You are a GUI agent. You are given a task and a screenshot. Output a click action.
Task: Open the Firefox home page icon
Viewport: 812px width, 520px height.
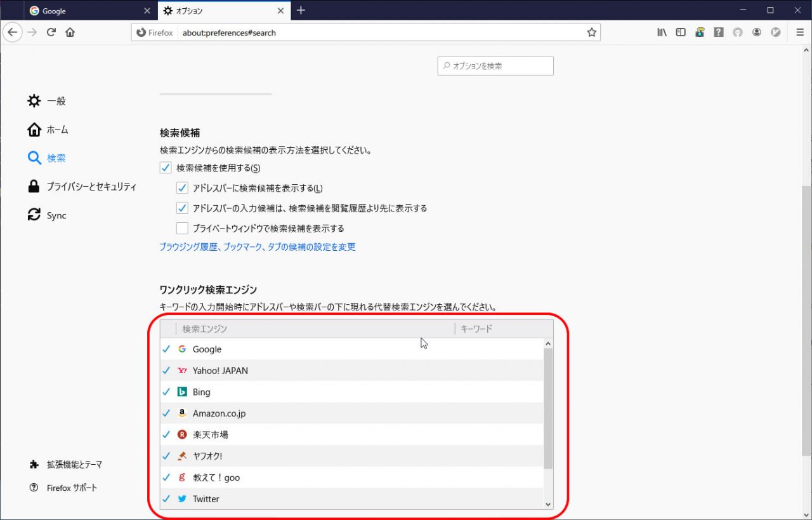click(x=70, y=32)
